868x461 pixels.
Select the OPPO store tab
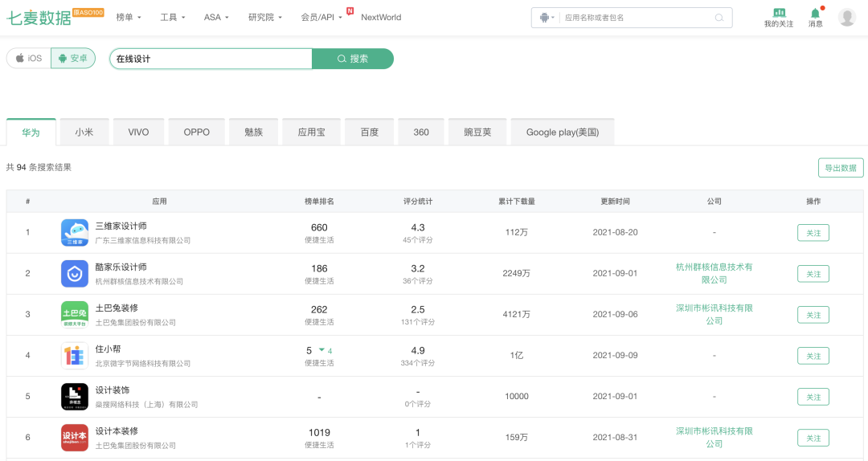pyautogui.click(x=197, y=133)
